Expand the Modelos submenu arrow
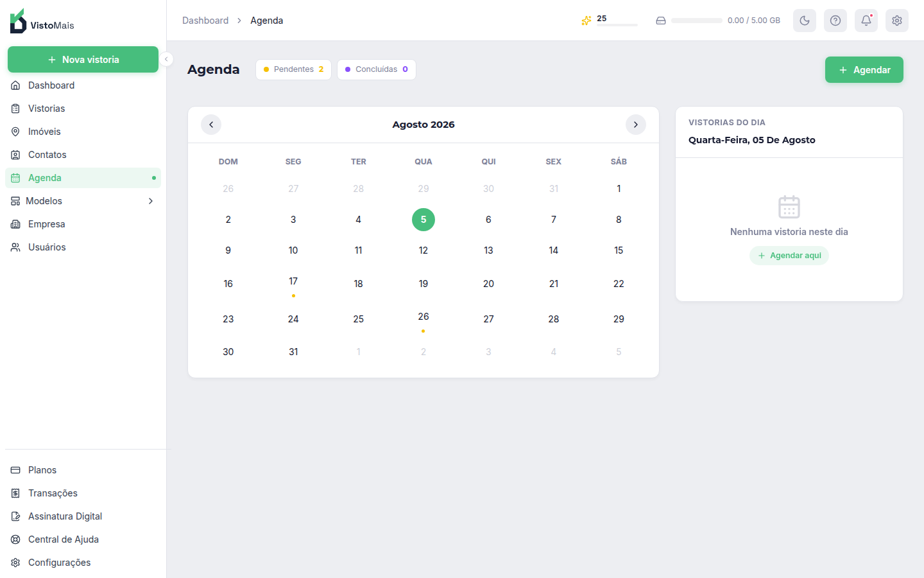924x578 pixels. 151,201
